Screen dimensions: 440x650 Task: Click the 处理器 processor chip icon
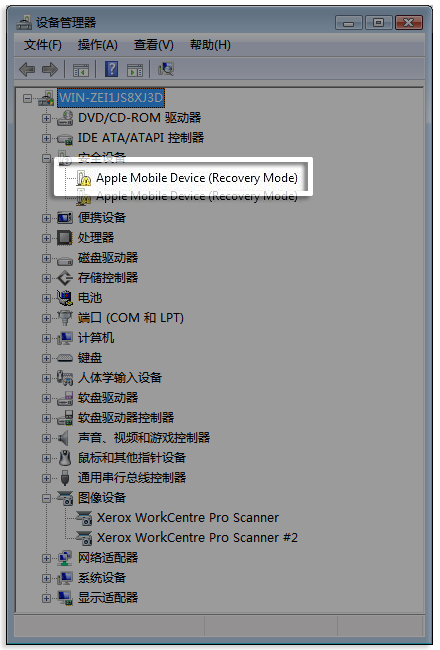tap(65, 238)
